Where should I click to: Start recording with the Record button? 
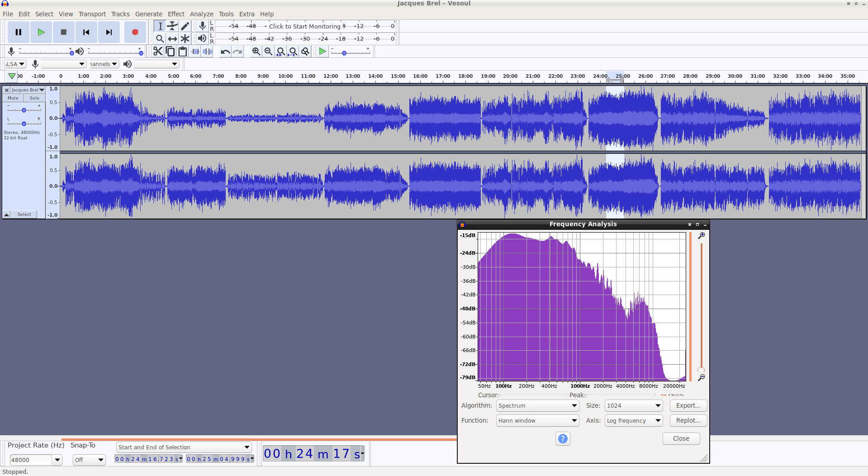coord(135,32)
